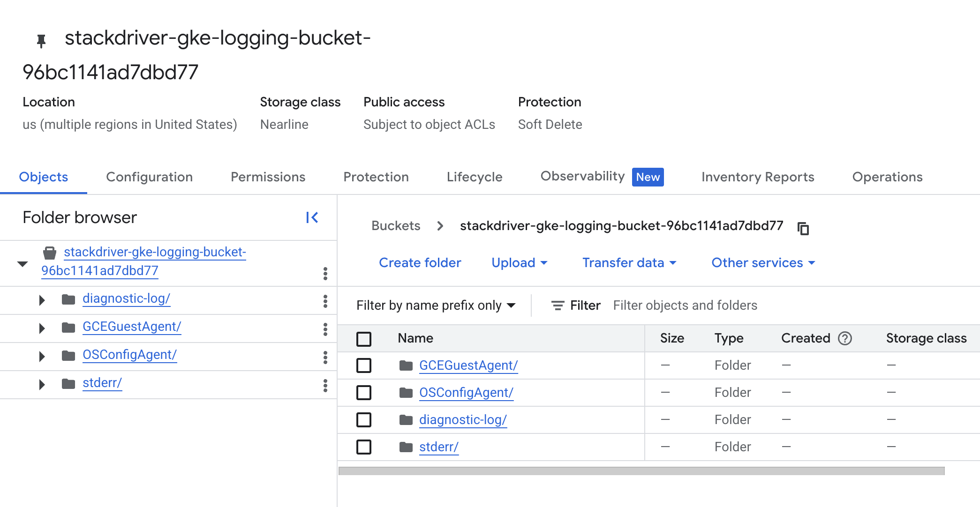
Task: Open more options for root bucket in tree
Action: point(325,274)
